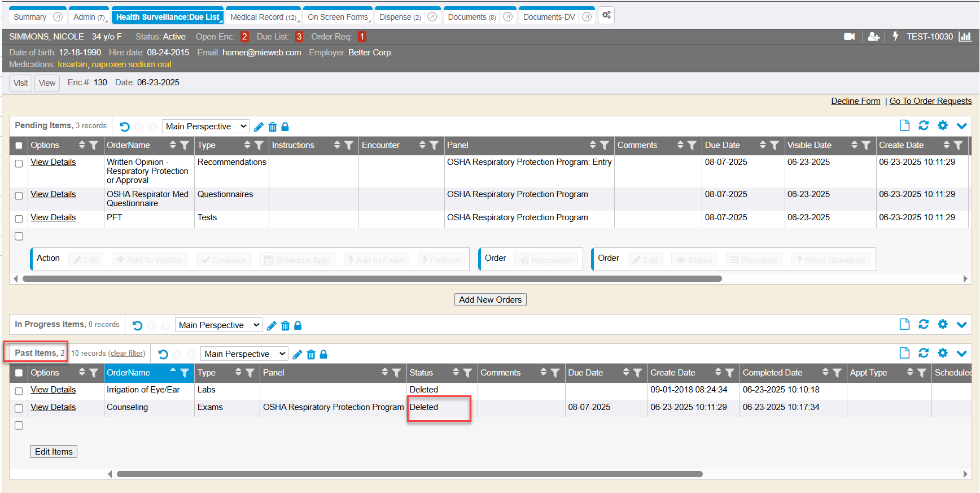Image resolution: width=980 pixels, height=493 pixels.
Task: Click the lock icon in In Progress Items toolbar
Action: (298, 326)
